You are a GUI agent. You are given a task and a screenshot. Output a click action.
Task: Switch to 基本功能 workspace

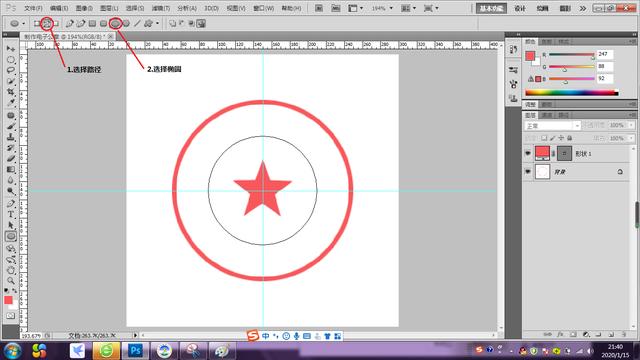491,8
